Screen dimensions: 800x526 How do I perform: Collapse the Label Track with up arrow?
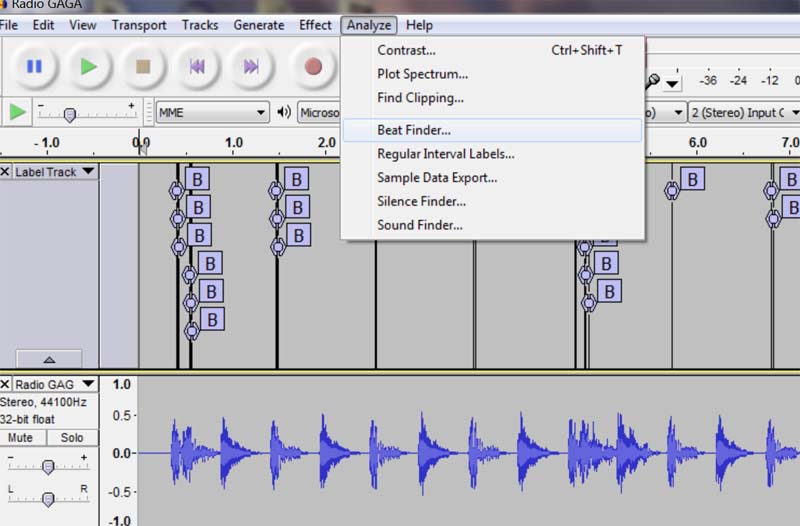coord(49,359)
